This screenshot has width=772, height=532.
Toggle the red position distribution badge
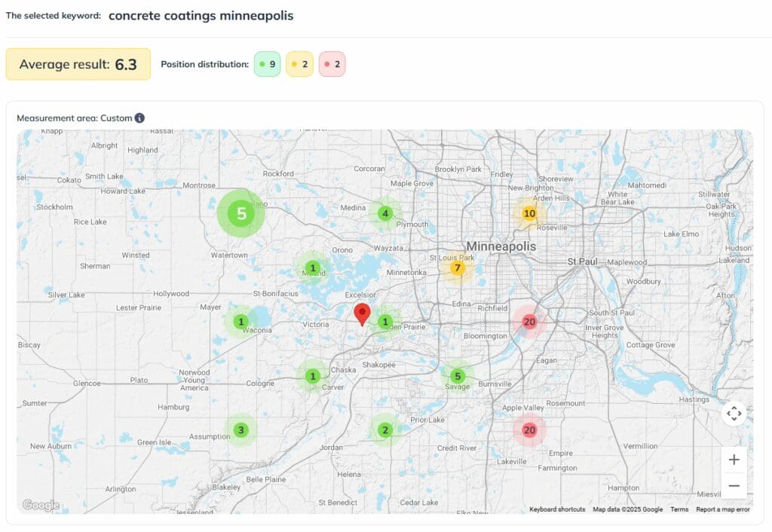332,65
